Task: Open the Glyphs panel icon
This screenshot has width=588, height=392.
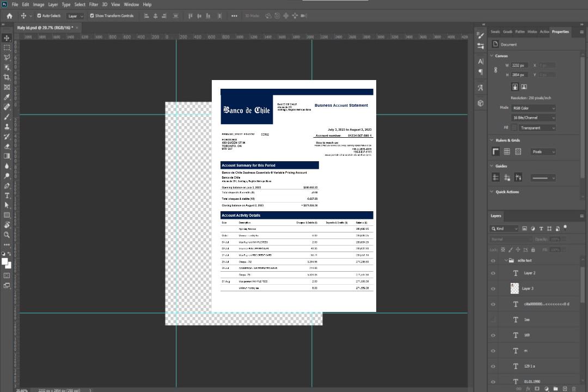Action: point(480,88)
